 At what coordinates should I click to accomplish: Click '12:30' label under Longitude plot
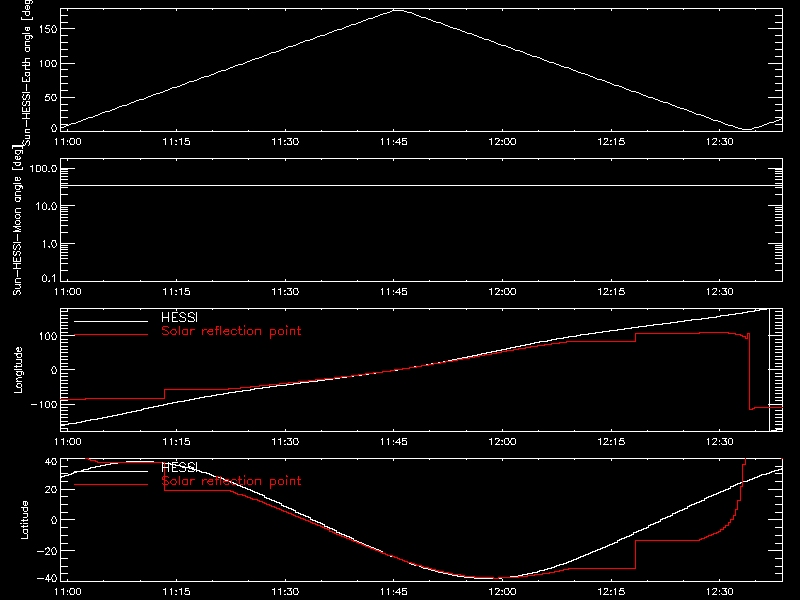point(720,441)
